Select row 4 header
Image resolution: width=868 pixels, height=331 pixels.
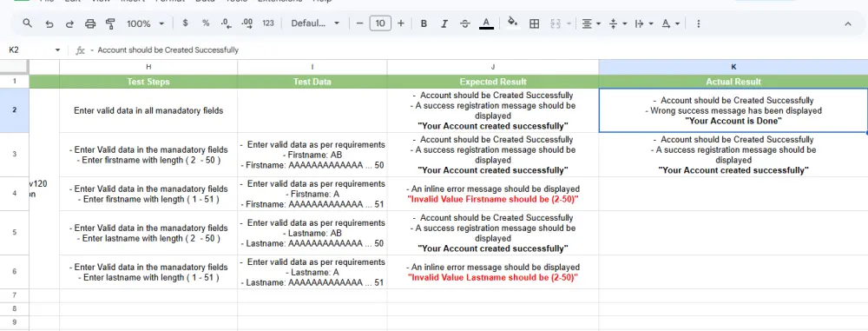(15, 194)
